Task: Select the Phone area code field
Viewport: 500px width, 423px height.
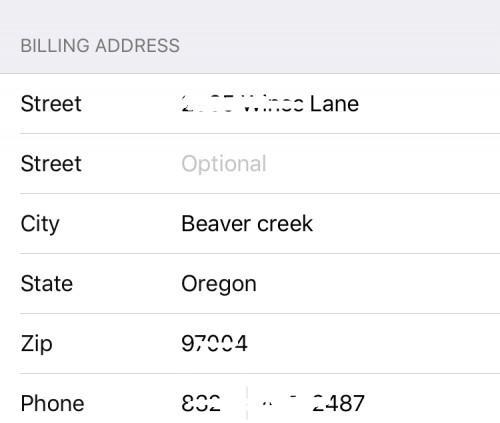Action: [213, 403]
